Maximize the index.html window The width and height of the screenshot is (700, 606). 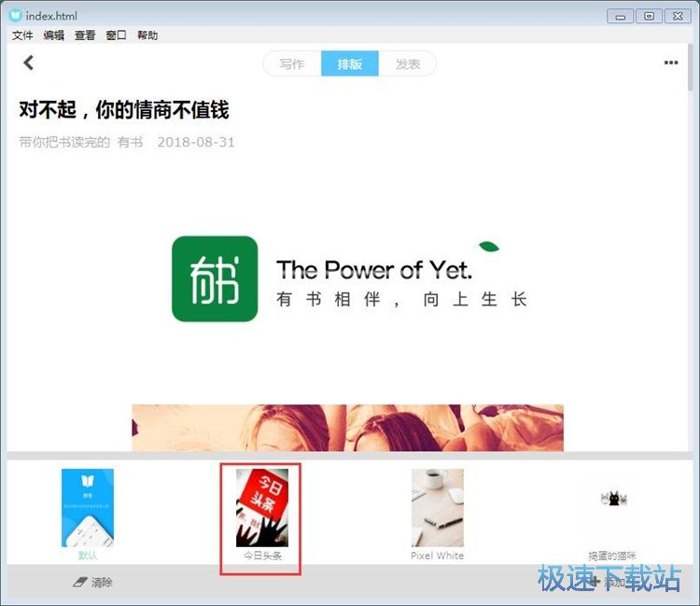[x=649, y=17]
